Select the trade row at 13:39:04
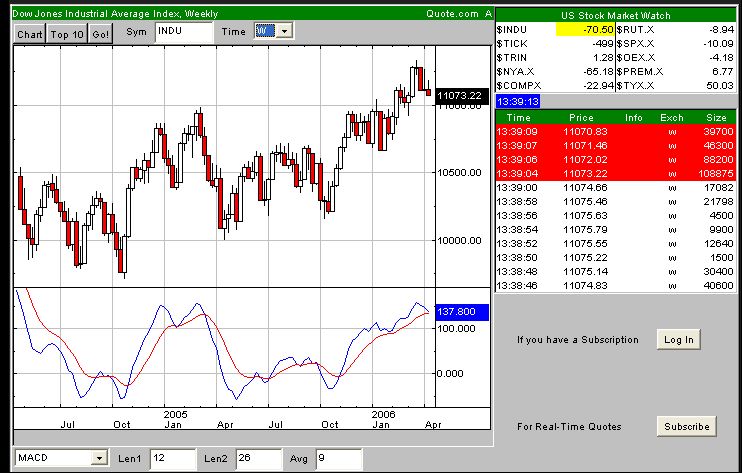 [x=615, y=174]
